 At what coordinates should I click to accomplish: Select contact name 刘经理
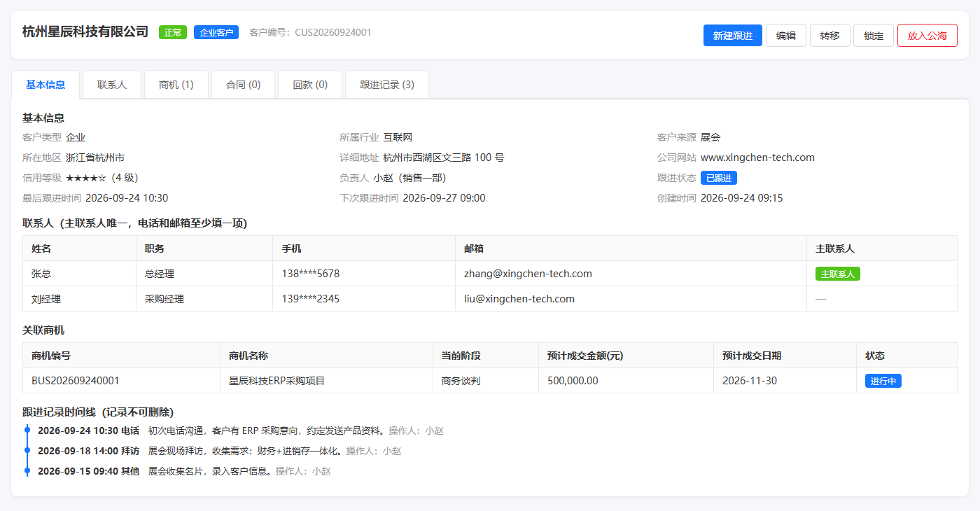46,299
